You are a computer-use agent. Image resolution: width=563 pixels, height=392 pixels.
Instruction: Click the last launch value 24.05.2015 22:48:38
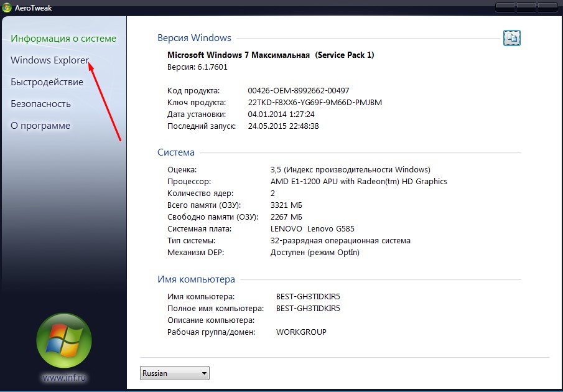click(283, 126)
